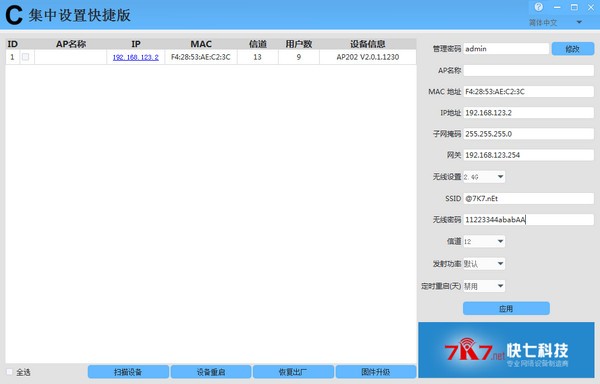The height and width of the screenshot is (384, 600).
Task: Click the 固件升级 firmware upgrade button
Action: coord(376,372)
